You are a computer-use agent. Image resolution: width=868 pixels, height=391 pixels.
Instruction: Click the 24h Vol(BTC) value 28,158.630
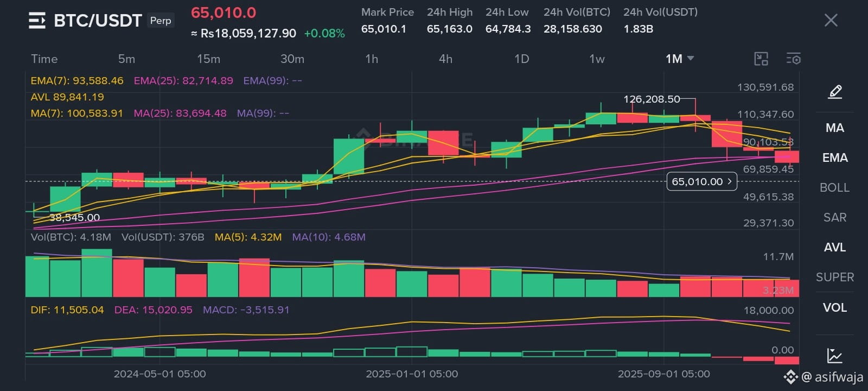coord(573,29)
